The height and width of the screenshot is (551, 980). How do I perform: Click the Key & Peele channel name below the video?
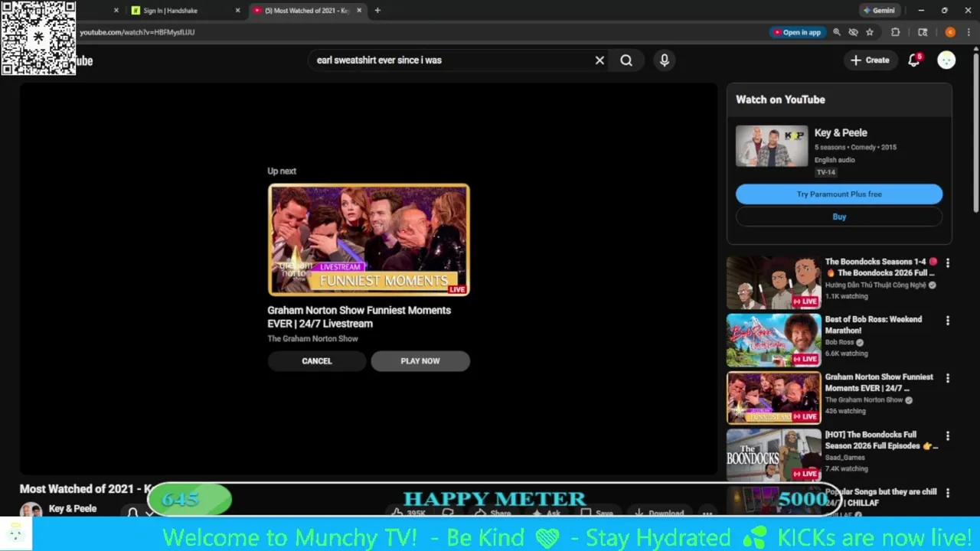(x=73, y=509)
